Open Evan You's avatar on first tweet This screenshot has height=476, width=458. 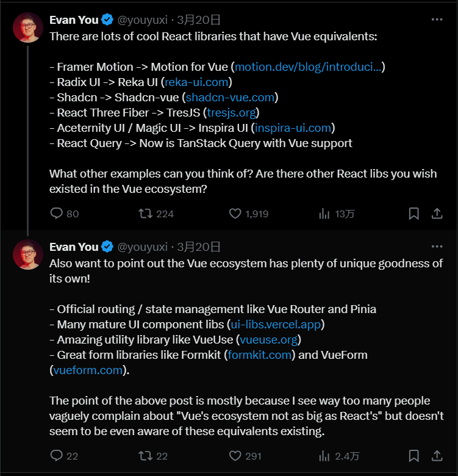[28, 27]
